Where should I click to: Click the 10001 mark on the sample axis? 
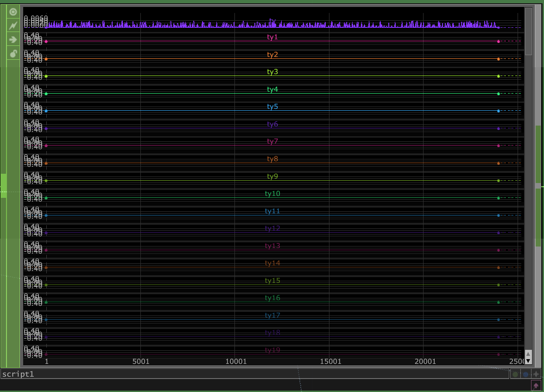coord(235,361)
